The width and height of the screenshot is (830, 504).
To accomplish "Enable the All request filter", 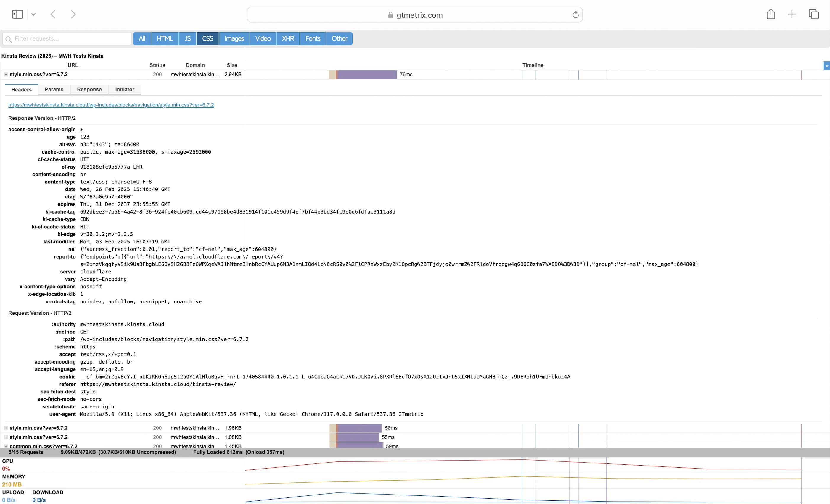I will point(142,39).
